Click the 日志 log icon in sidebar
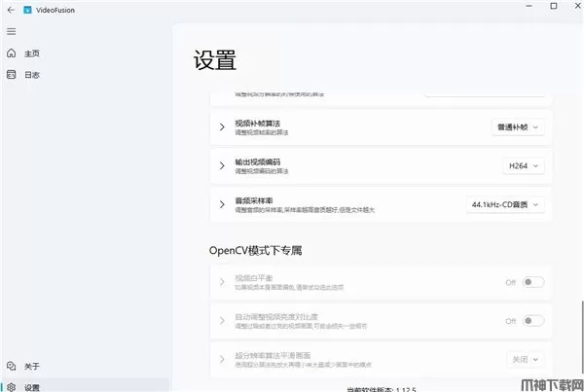This screenshot has width=584, height=392. point(11,75)
